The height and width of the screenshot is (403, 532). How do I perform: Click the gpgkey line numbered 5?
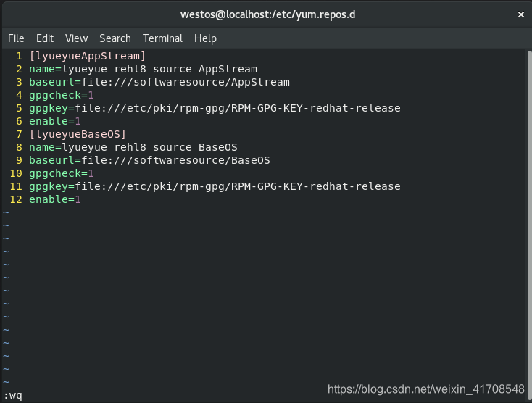tap(215, 108)
